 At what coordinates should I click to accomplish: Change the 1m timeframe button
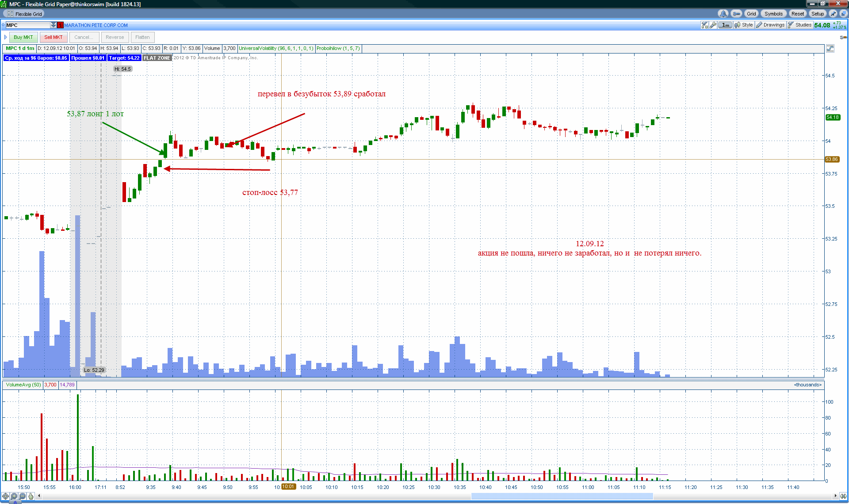click(x=725, y=25)
